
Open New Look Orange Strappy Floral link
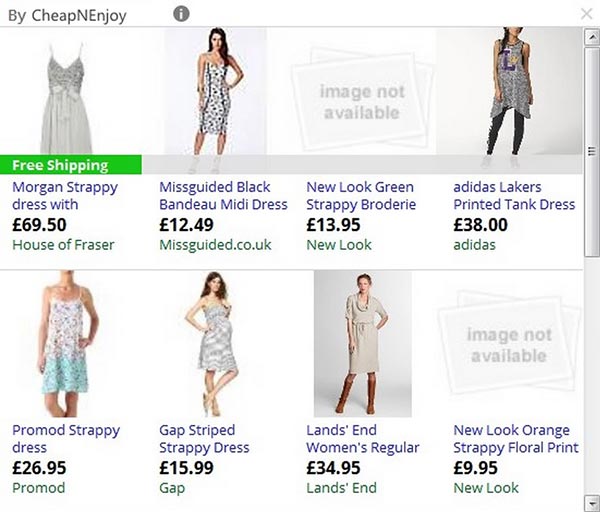point(516,439)
